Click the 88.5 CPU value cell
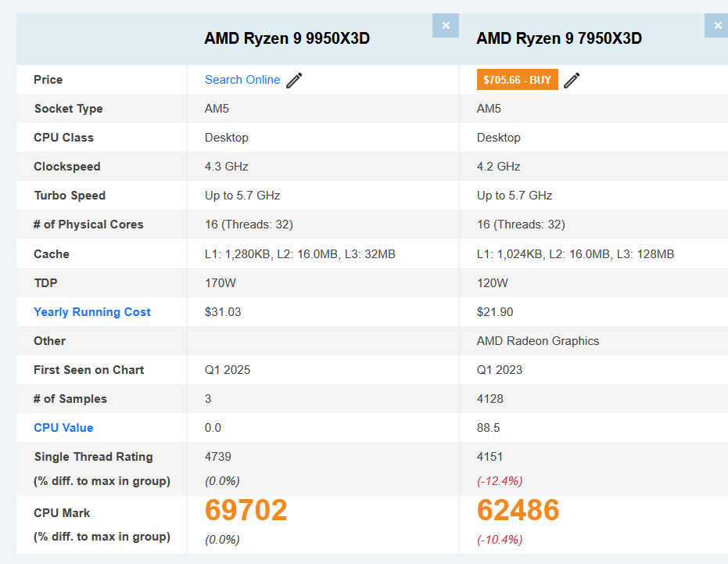 pos(489,428)
